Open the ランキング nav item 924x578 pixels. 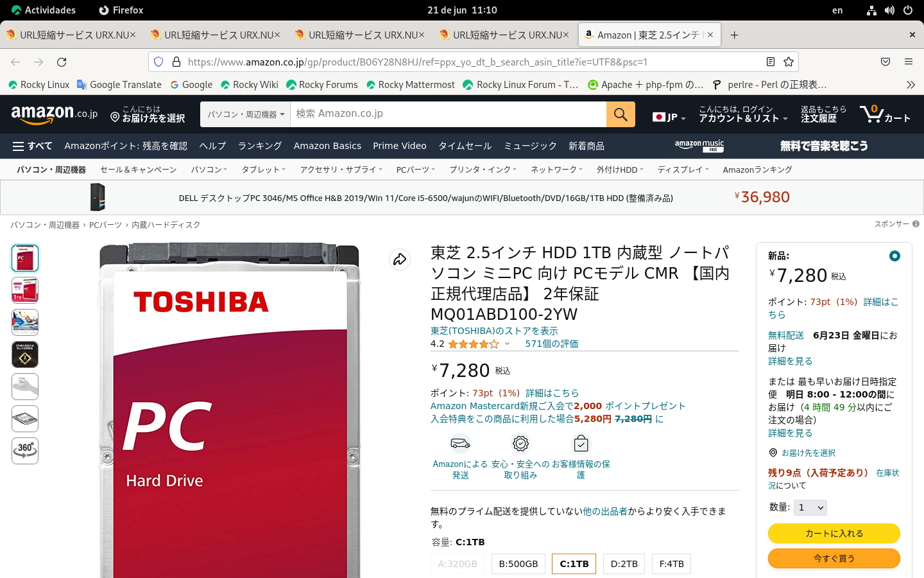pos(260,146)
